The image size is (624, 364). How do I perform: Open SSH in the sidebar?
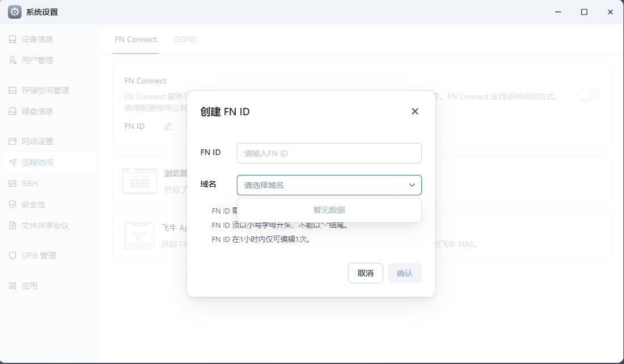pos(50,183)
